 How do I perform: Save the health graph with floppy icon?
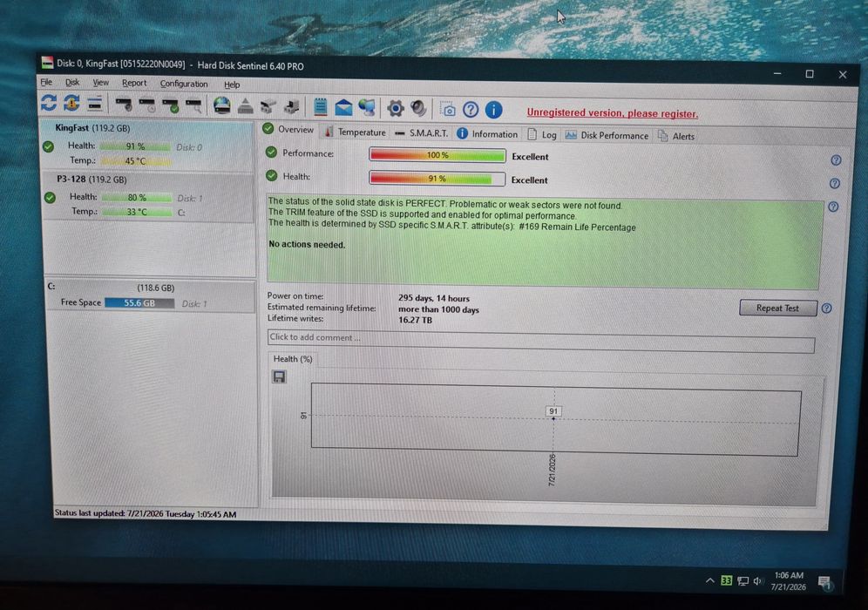click(279, 377)
